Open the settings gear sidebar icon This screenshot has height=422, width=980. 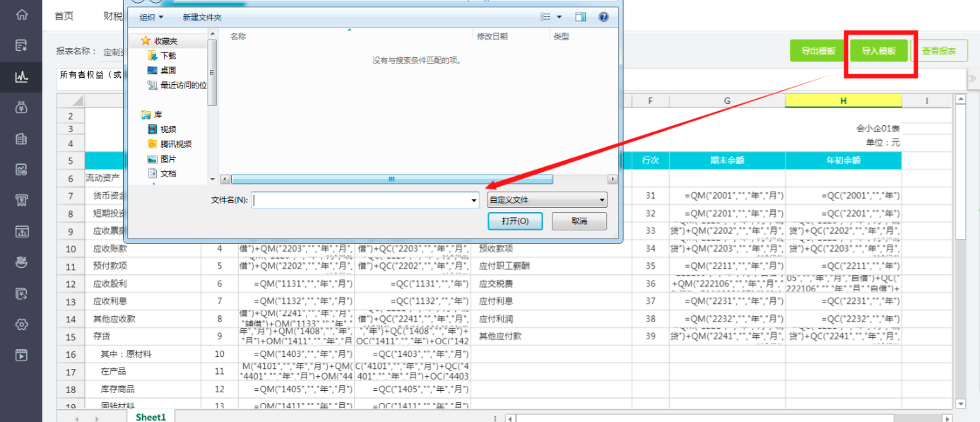(22, 324)
